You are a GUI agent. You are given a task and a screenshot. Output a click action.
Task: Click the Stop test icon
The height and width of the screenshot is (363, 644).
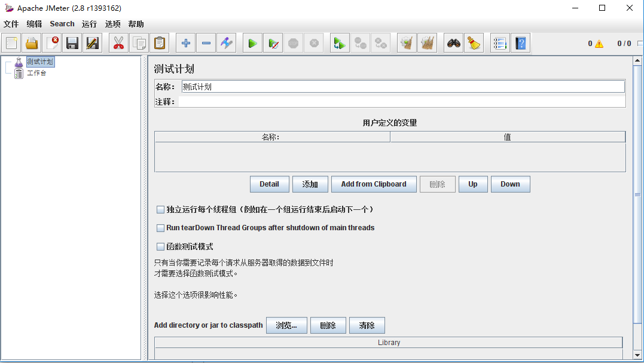[x=293, y=43]
